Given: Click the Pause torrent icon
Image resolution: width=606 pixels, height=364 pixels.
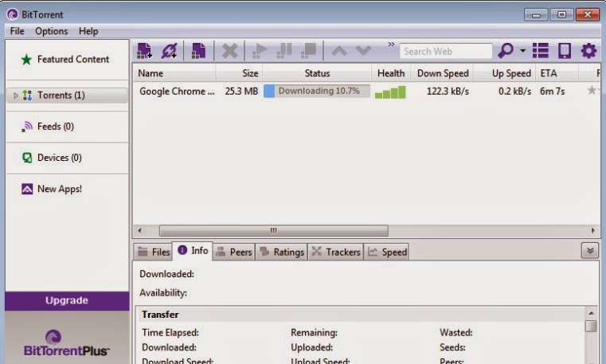Looking at the screenshot, I should [x=284, y=51].
